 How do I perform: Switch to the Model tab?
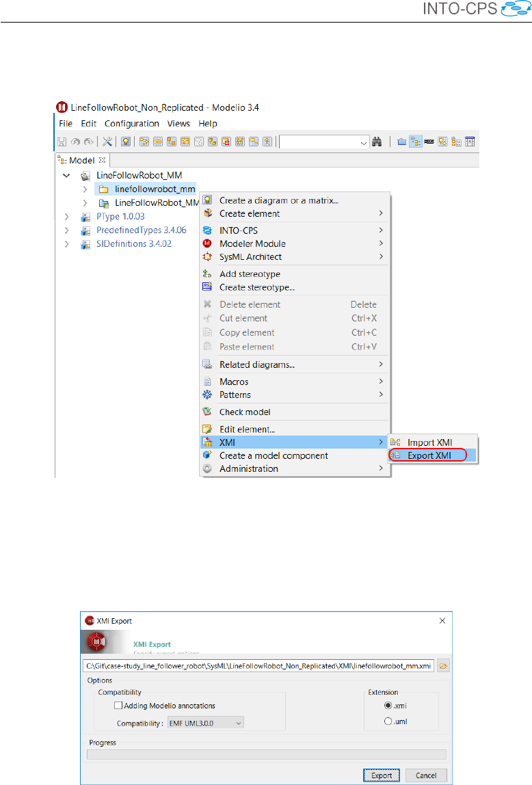coord(81,160)
